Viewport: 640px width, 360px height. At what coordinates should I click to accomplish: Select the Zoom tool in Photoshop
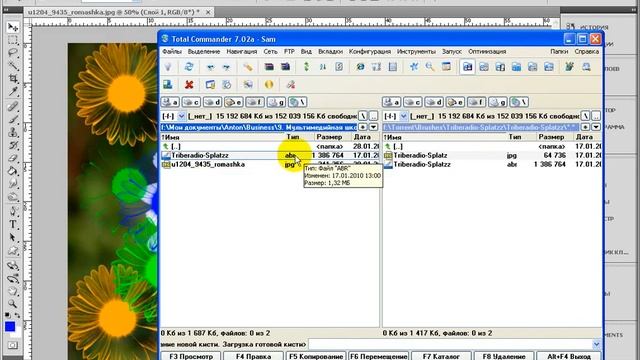pos(13,304)
